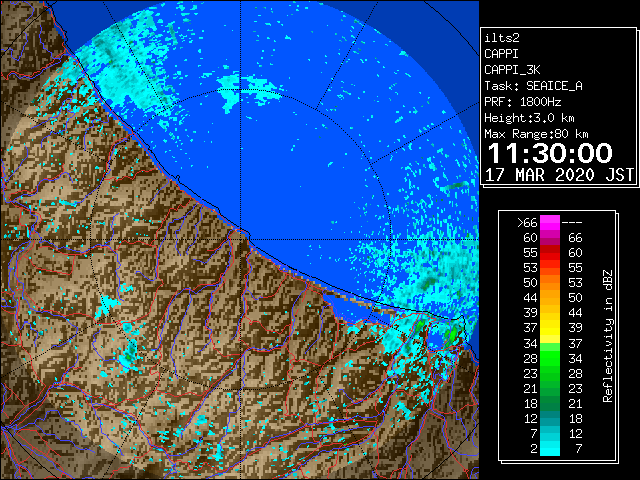Select the 'Height:3.0 km' label

[529, 118]
